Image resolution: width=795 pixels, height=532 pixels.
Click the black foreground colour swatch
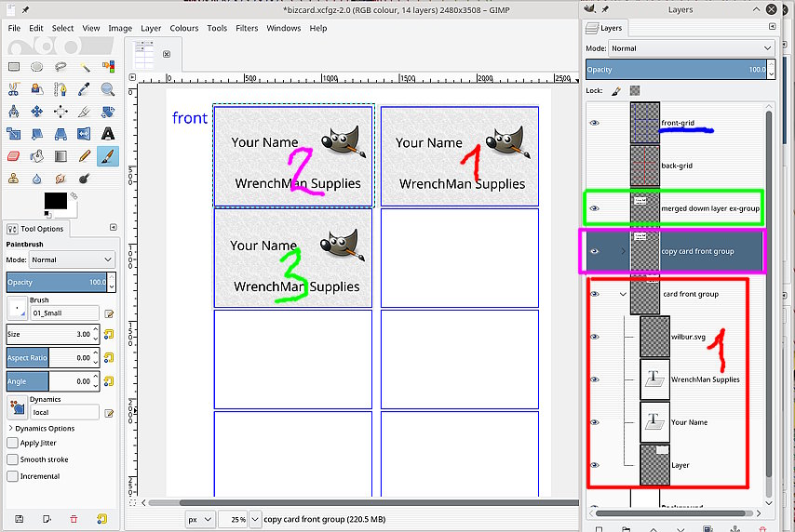tap(55, 201)
